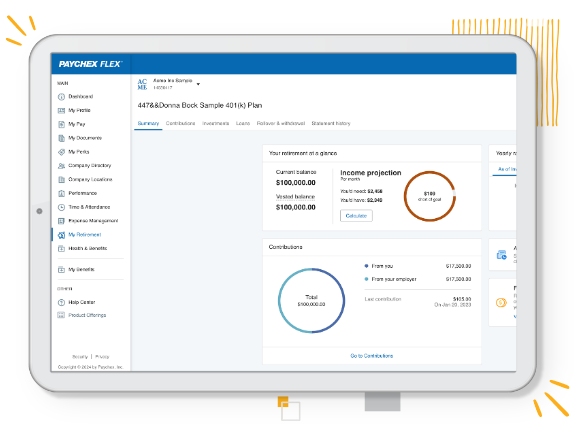Click the My Documents icon
The height and width of the screenshot is (445, 578).
click(62, 138)
